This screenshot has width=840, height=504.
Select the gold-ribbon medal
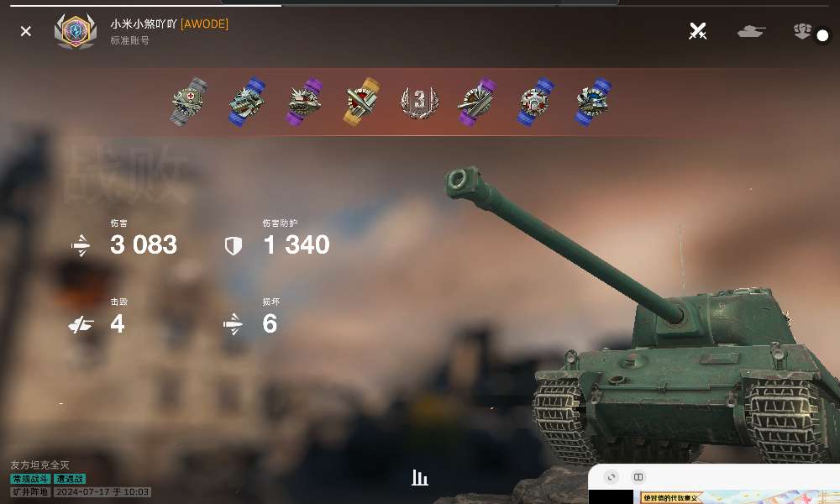(x=361, y=102)
